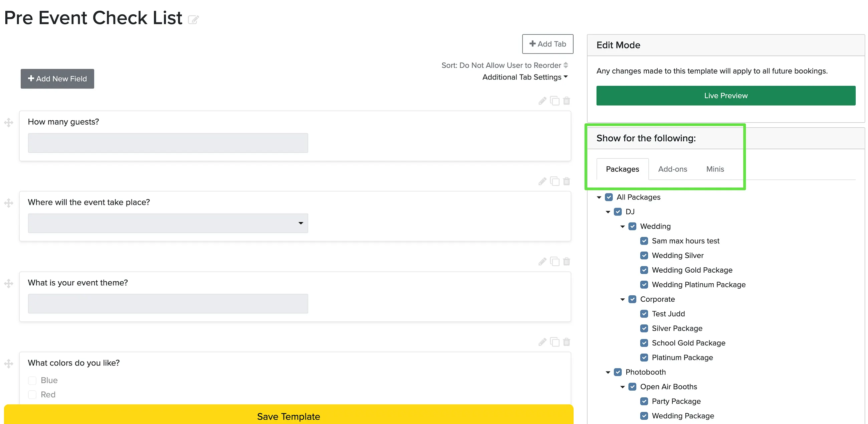Save the template
The image size is (868, 424).
pyautogui.click(x=288, y=415)
